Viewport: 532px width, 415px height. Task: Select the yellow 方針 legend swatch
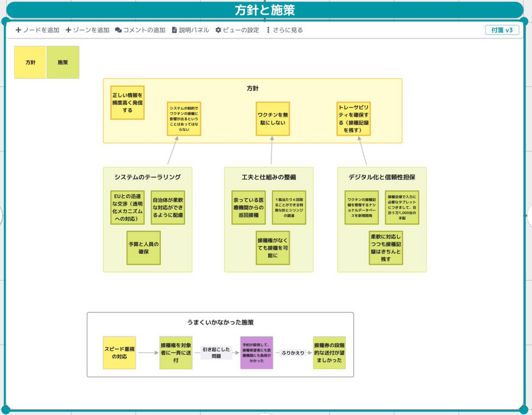[30, 62]
